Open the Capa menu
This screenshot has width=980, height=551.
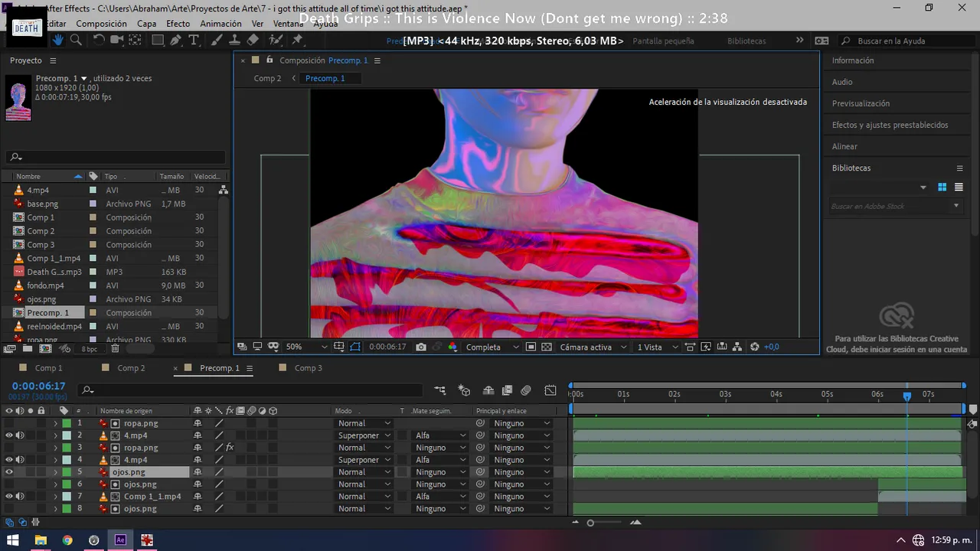click(x=146, y=24)
